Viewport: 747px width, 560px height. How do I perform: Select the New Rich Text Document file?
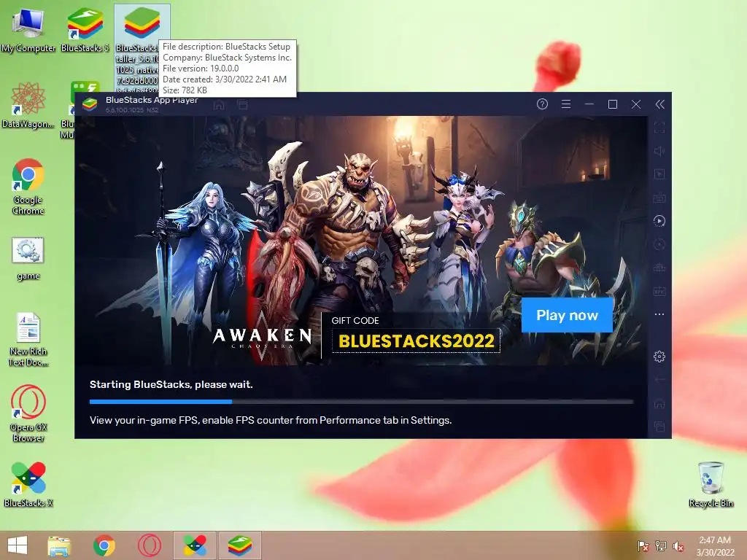click(x=28, y=340)
